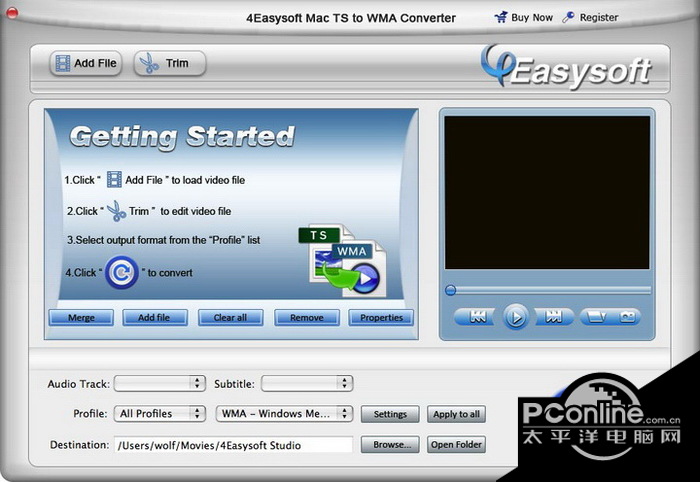The image size is (700, 482).
Task: Click the red close window button
Action: tap(12, 13)
